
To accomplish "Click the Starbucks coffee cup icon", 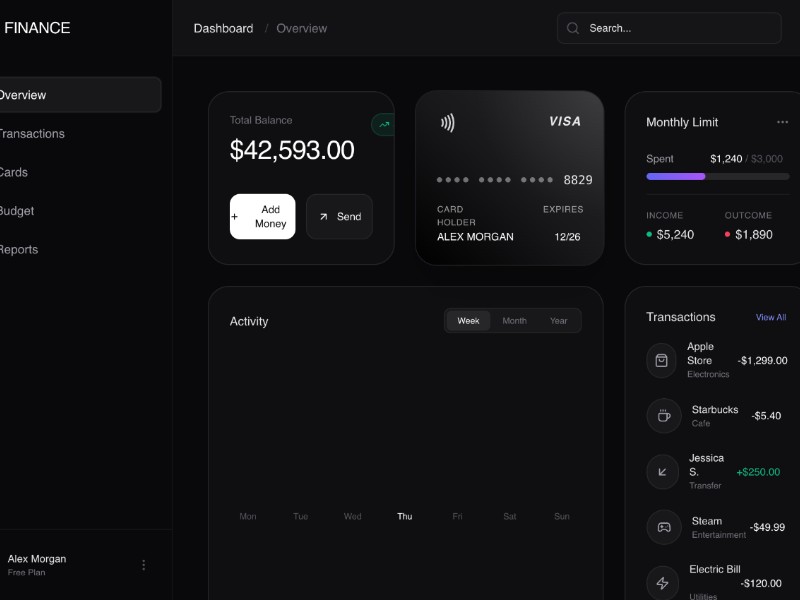I will tap(664, 416).
